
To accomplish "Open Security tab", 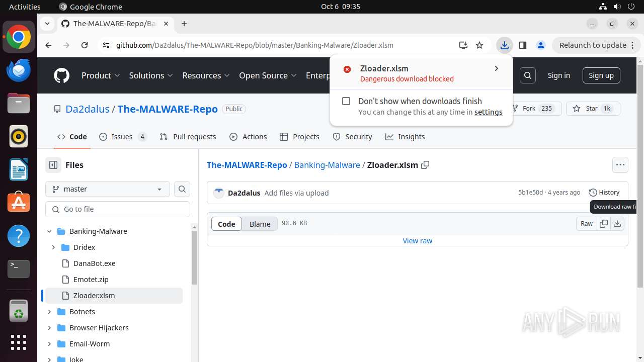I will (x=353, y=137).
